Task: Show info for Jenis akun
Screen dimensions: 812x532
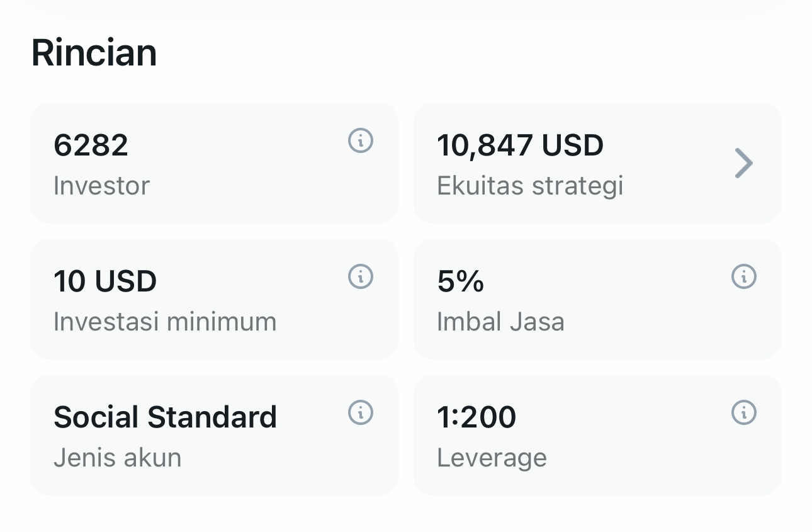Action: tap(361, 412)
